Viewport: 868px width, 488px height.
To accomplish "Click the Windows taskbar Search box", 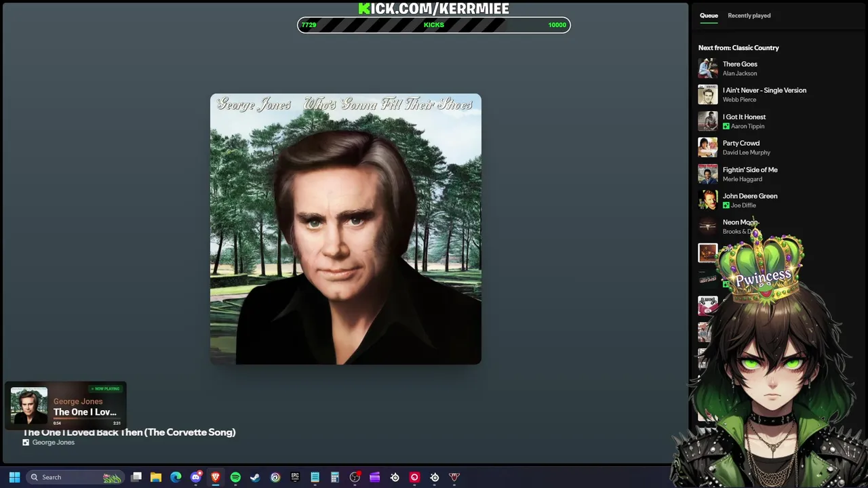I will pyautogui.click(x=75, y=477).
